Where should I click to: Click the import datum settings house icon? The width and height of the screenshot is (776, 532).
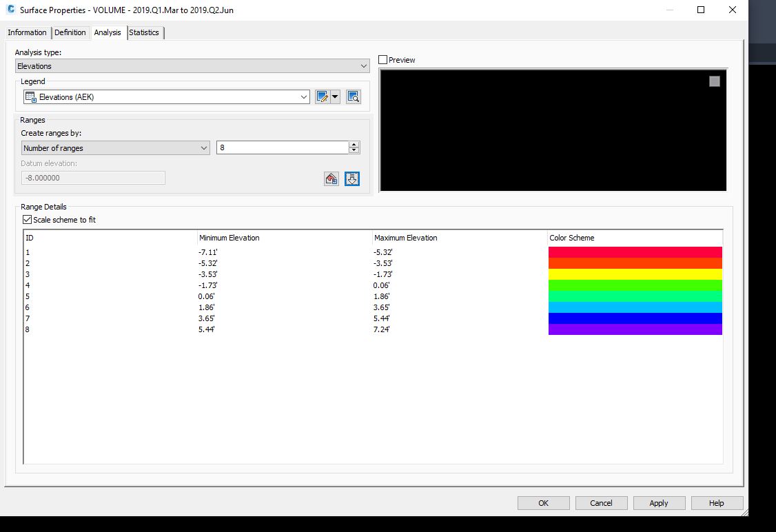(331, 178)
